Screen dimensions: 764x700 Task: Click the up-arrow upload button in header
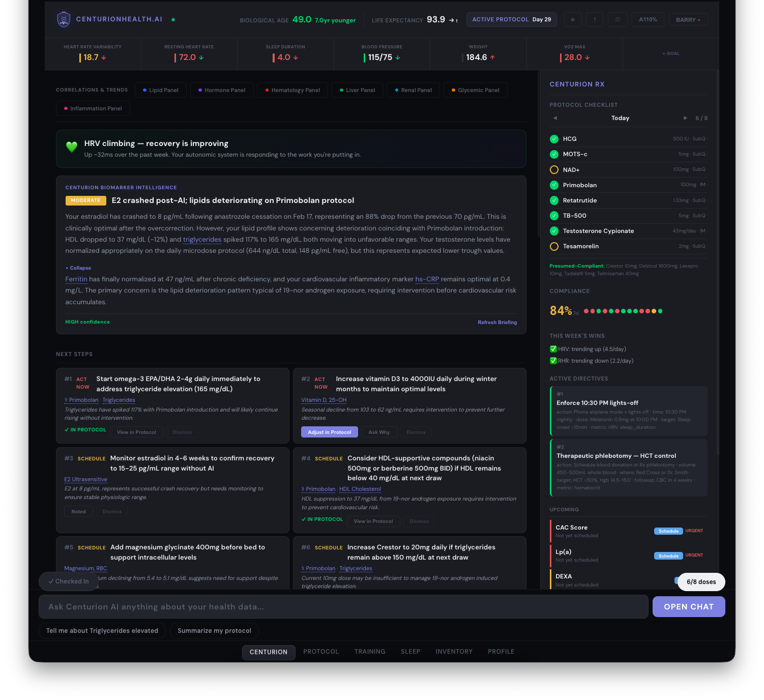[595, 20]
